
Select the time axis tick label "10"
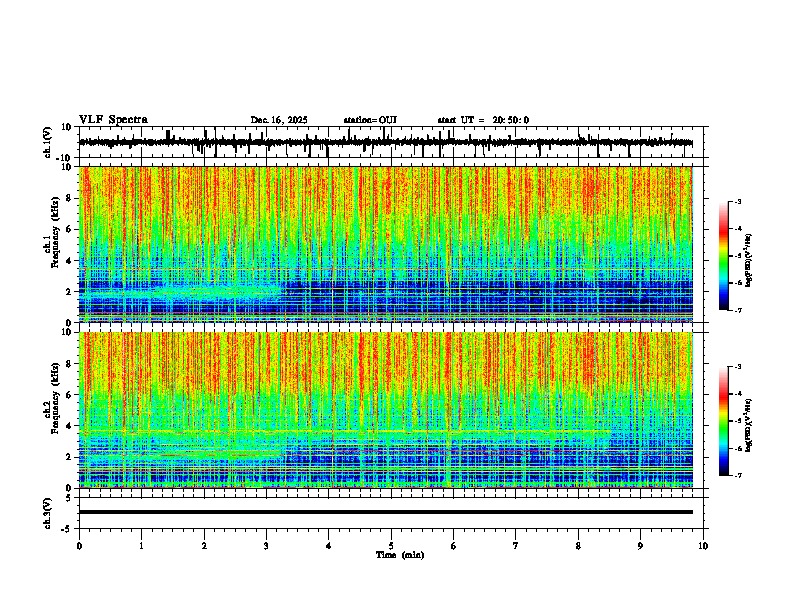pos(703,546)
